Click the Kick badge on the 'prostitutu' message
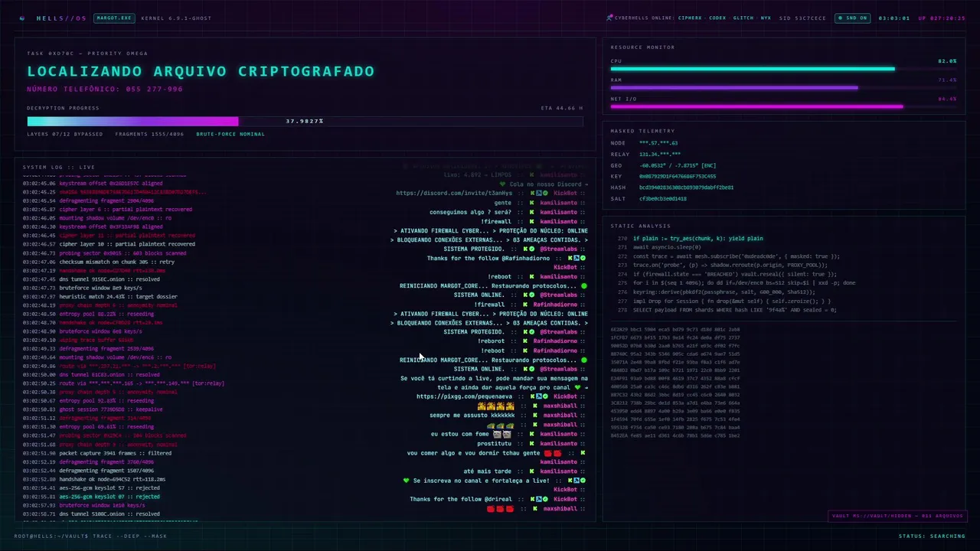980x551 pixels. [x=531, y=443]
